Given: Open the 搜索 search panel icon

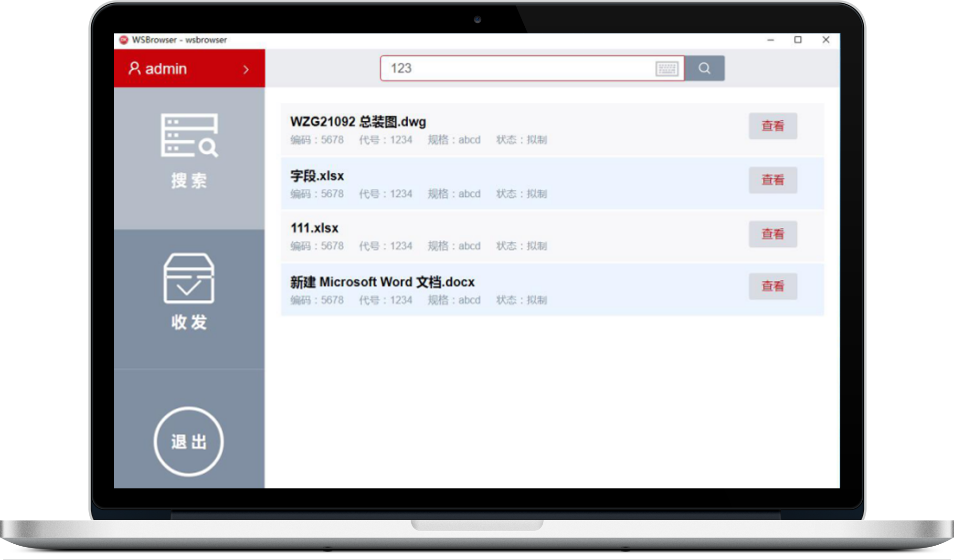Looking at the screenshot, I should pyautogui.click(x=189, y=136).
